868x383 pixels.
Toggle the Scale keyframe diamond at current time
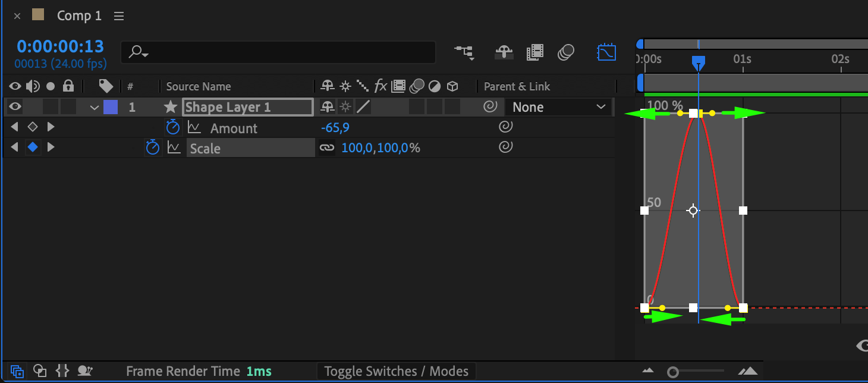33,147
